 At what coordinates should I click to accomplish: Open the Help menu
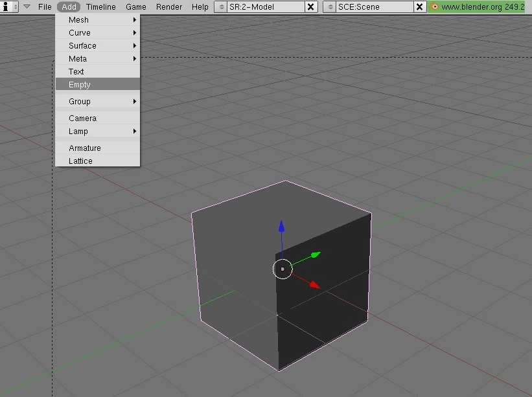200,6
